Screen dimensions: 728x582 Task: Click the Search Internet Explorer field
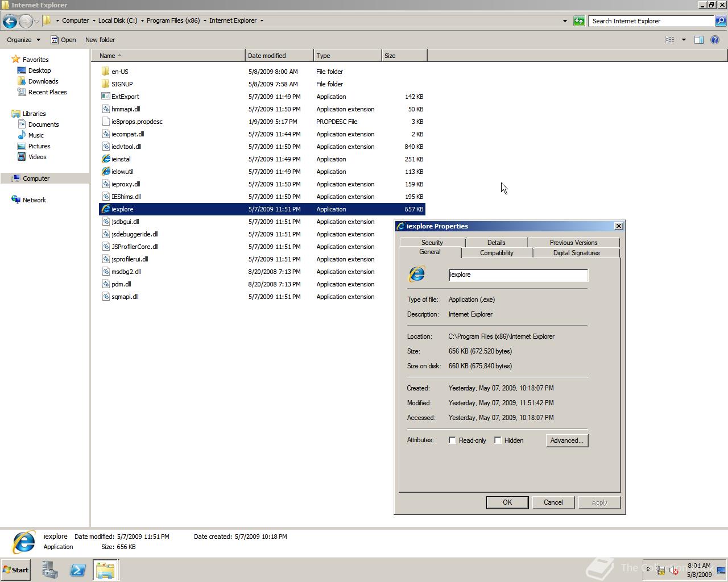(x=651, y=21)
